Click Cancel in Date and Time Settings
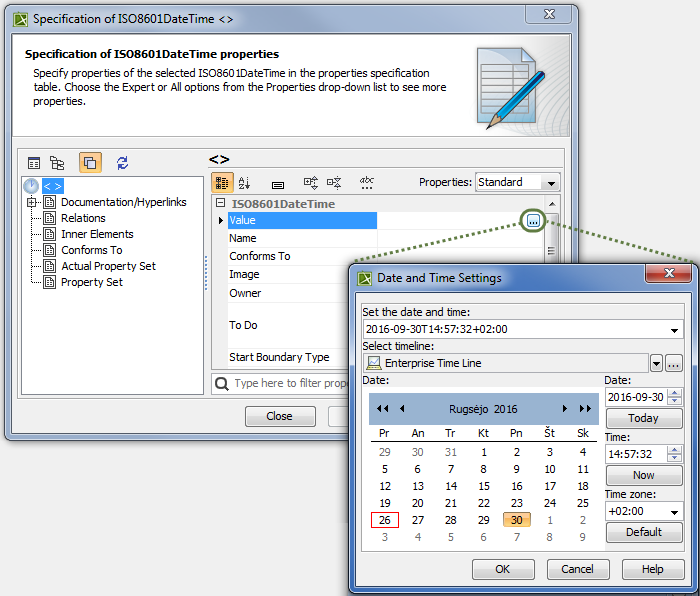Viewport: 700px width, 596px height. (x=578, y=569)
